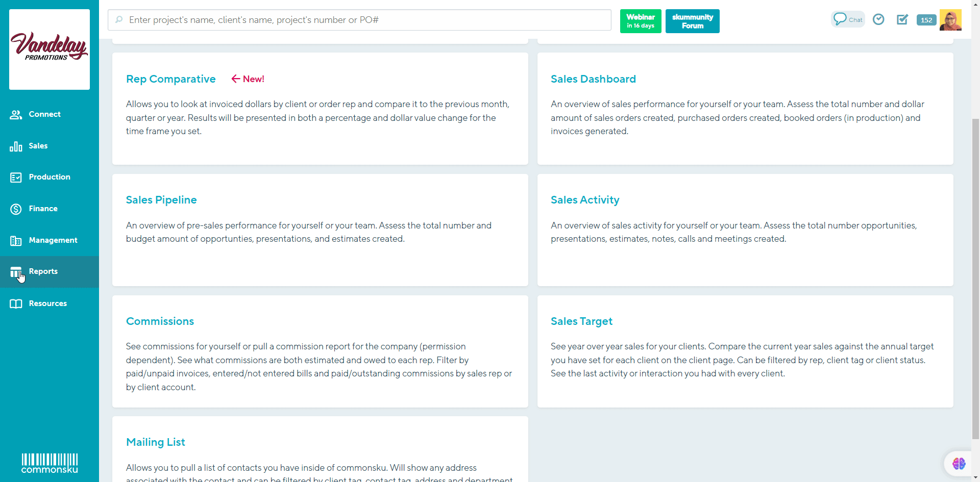This screenshot has height=482, width=980.
Task: Open the 152 notifications badge
Action: 926,20
